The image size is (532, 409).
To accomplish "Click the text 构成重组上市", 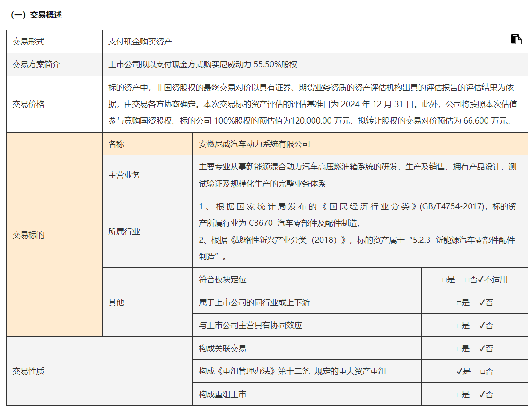I will [223, 394].
